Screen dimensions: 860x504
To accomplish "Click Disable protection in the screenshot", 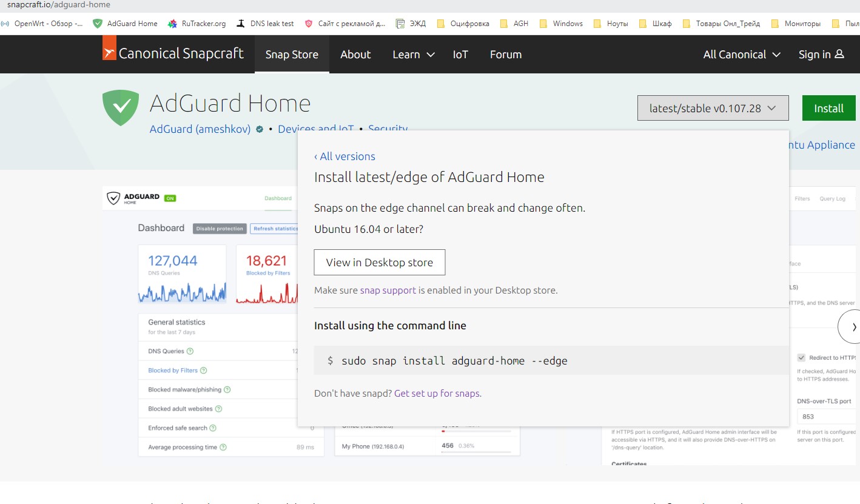I will coord(220,229).
